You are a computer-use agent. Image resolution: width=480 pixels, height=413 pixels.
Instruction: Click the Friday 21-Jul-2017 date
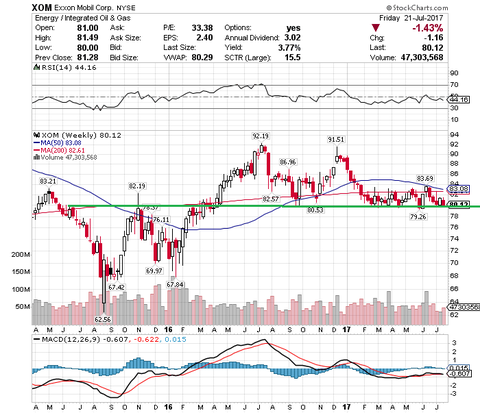tap(411, 18)
